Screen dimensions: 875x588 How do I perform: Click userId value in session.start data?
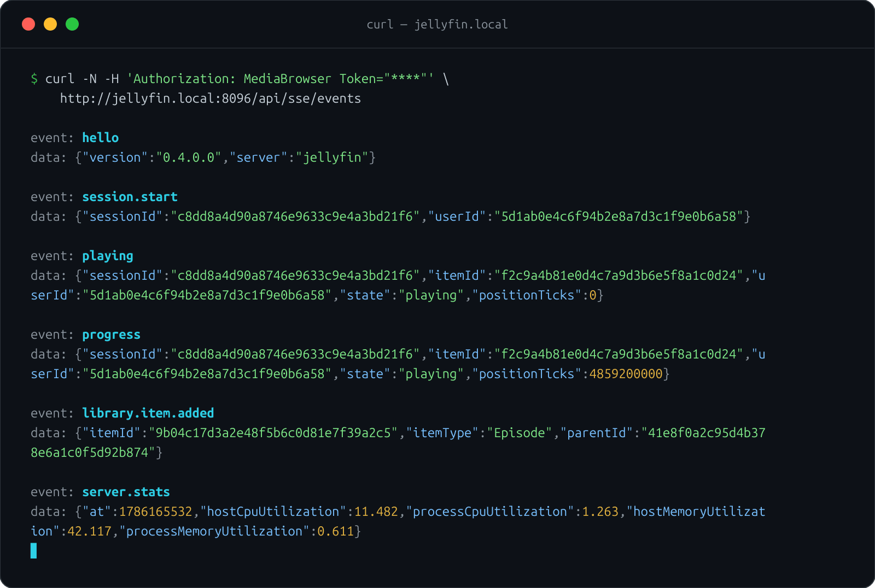(x=619, y=216)
